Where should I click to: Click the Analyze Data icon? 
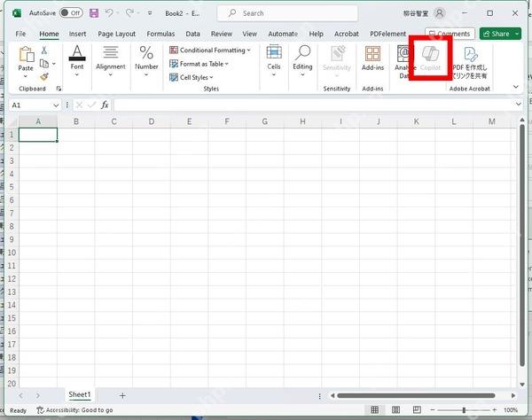pos(403,53)
